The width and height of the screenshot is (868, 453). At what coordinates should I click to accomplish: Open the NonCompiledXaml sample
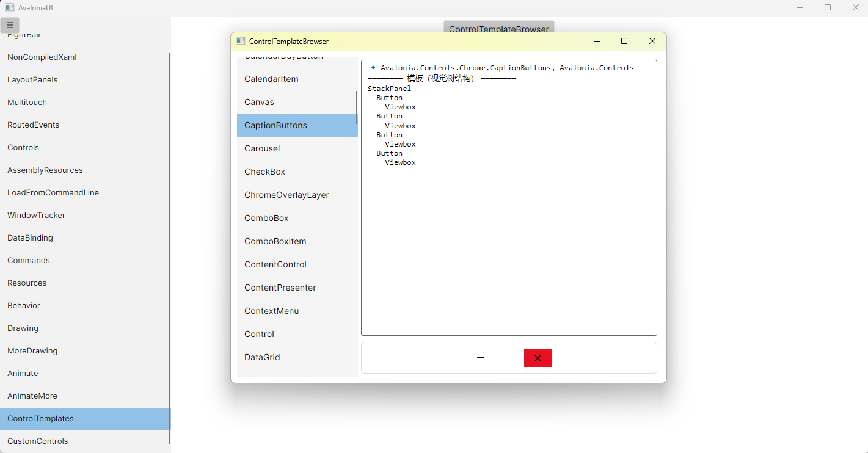click(x=84, y=57)
